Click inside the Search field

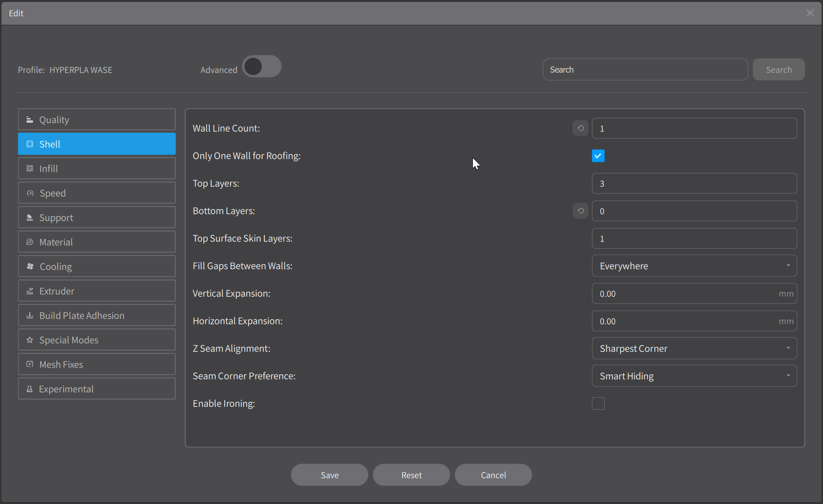pyautogui.click(x=645, y=69)
